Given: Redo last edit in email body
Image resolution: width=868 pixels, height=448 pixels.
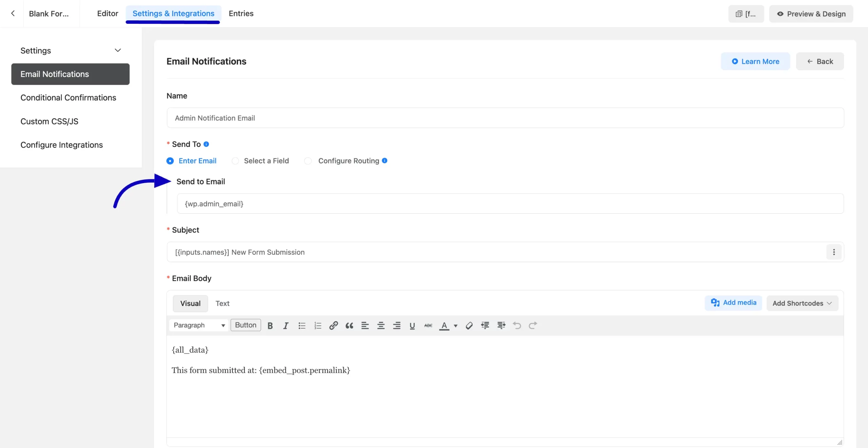Looking at the screenshot, I should pyautogui.click(x=533, y=326).
